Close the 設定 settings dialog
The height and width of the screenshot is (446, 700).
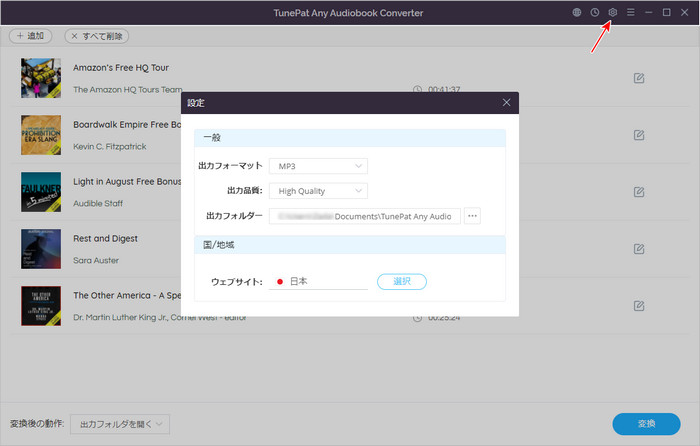pos(506,102)
